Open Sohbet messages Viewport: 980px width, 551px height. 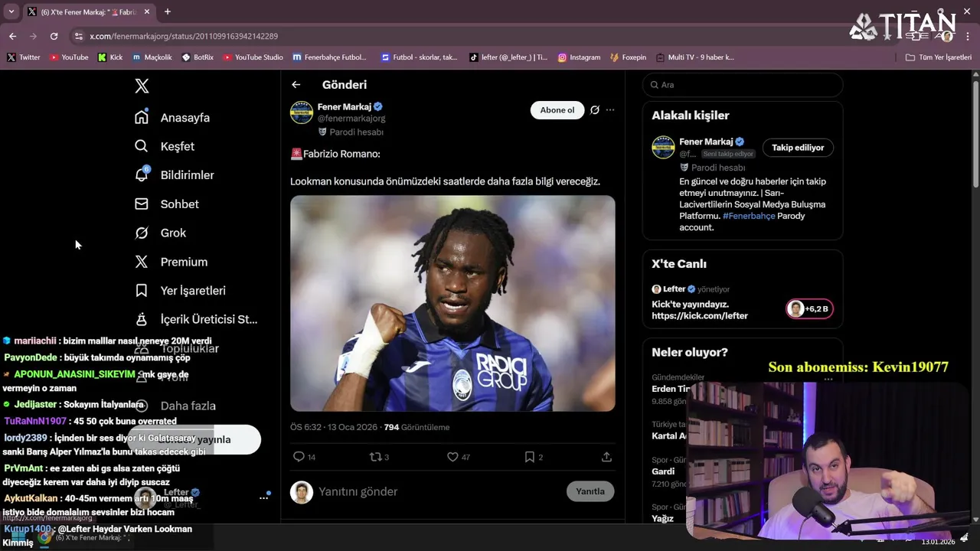pos(167,204)
